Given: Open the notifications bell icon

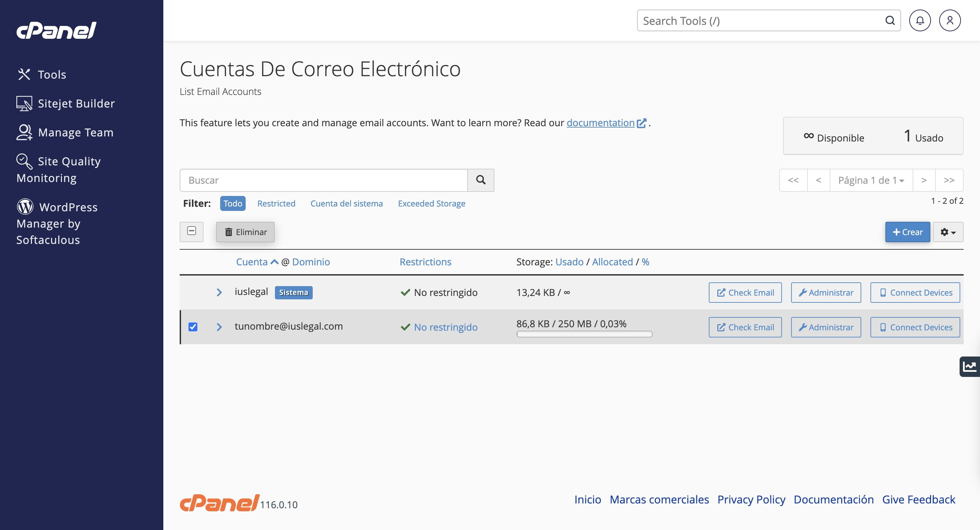Looking at the screenshot, I should pyautogui.click(x=919, y=20).
